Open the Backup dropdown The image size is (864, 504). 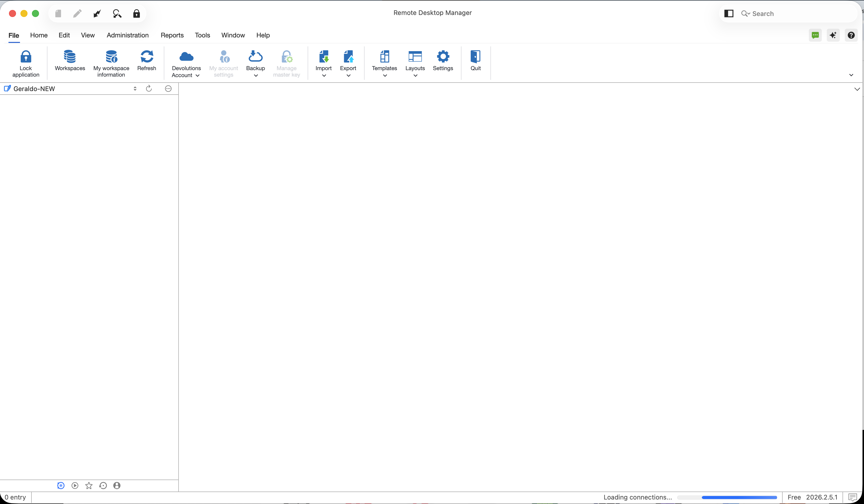pyautogui.click(x=255, y=64)
